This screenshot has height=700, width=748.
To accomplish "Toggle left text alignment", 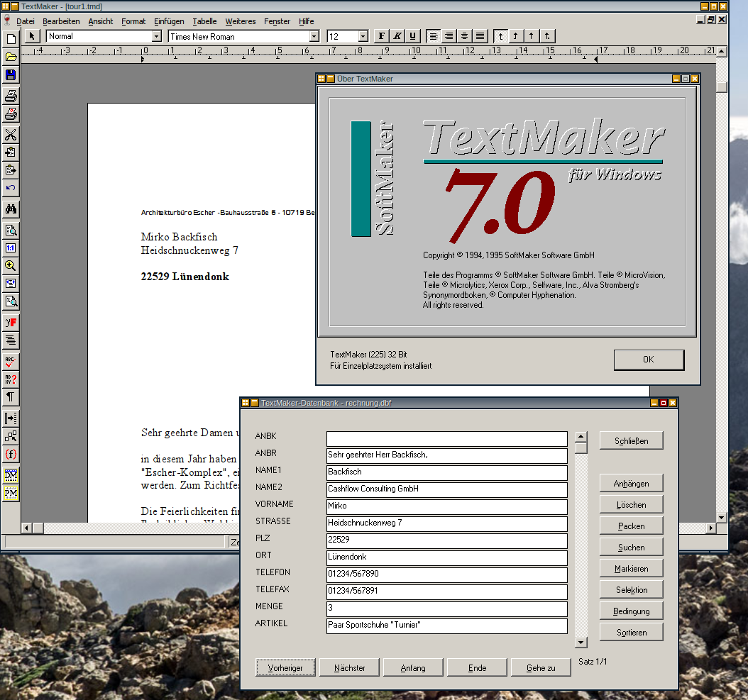I will tap(434, 36).
